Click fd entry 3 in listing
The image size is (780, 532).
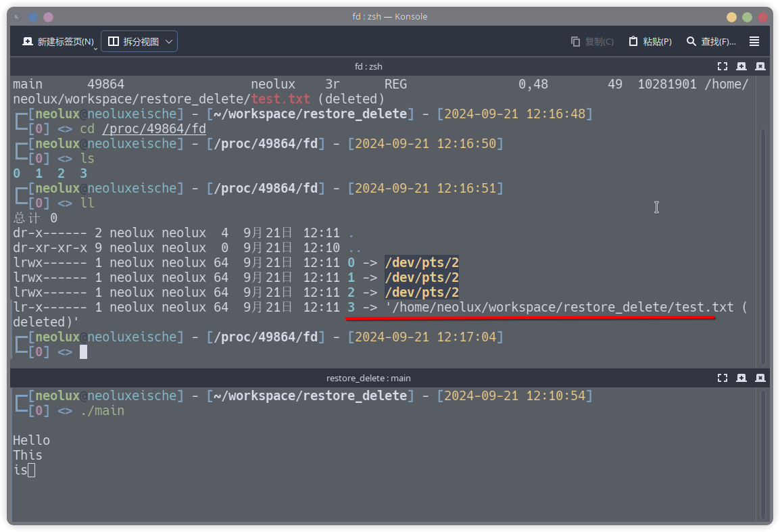(x=351, y=307)
